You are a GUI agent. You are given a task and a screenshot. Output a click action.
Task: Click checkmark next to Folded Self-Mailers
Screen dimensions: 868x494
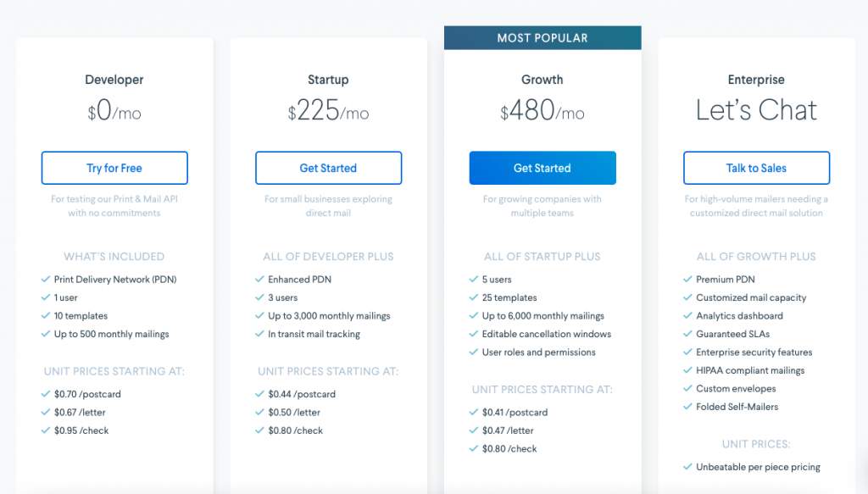687,407
